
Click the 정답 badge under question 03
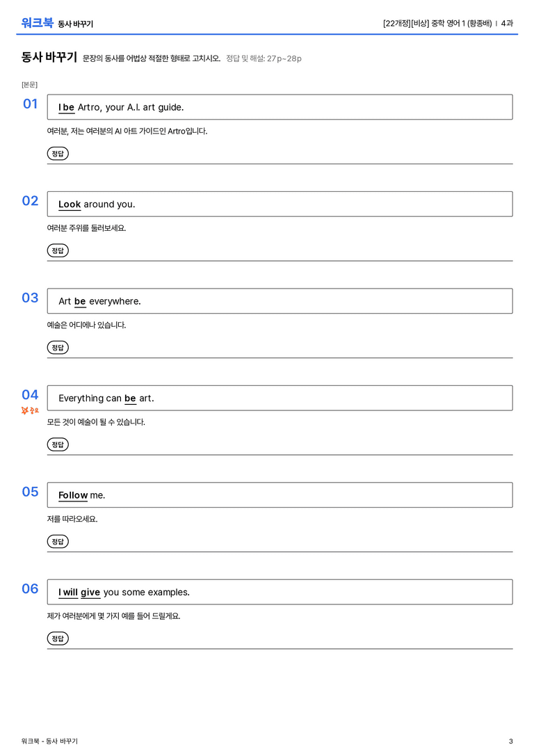pyautogui.click(x=58, y=348)
